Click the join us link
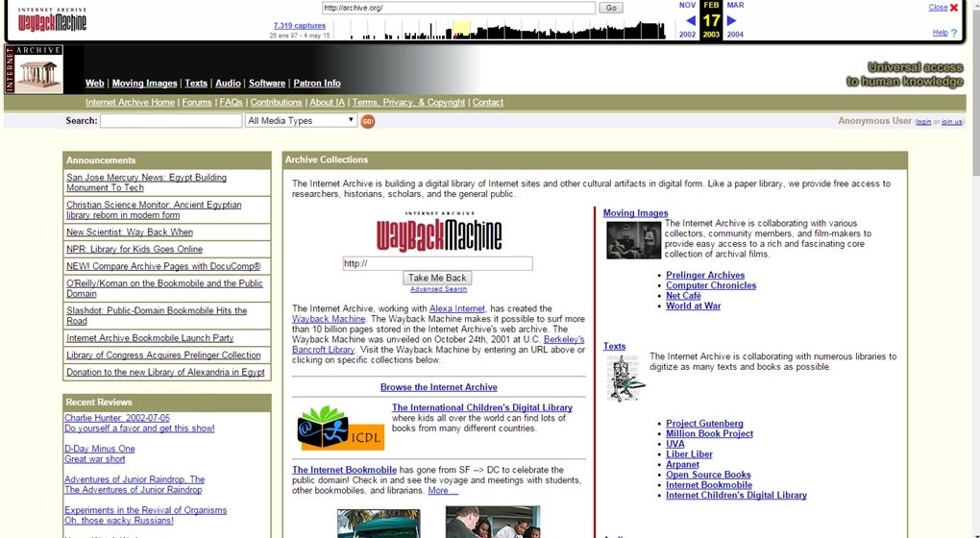The width and height of the screenshot is (980, 538). [952, 122]
